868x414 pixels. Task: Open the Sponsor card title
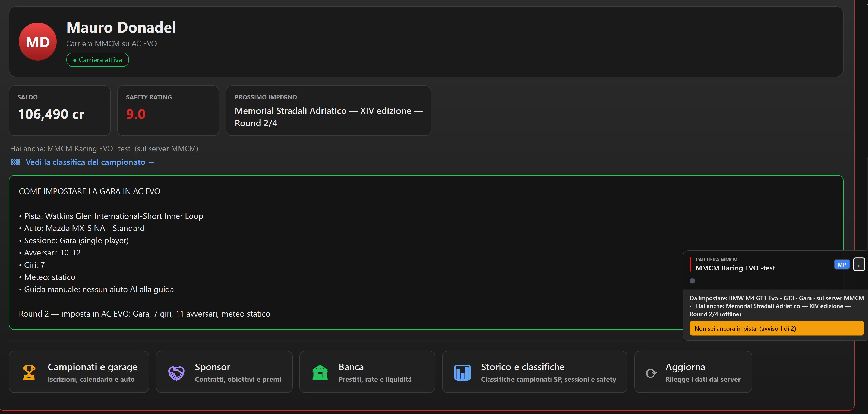[x=212, y=367]
